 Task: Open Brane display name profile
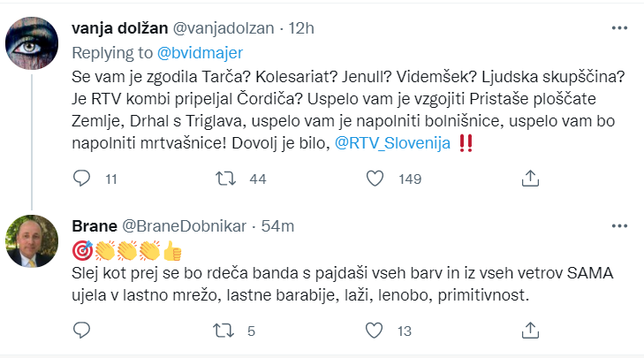95,226
